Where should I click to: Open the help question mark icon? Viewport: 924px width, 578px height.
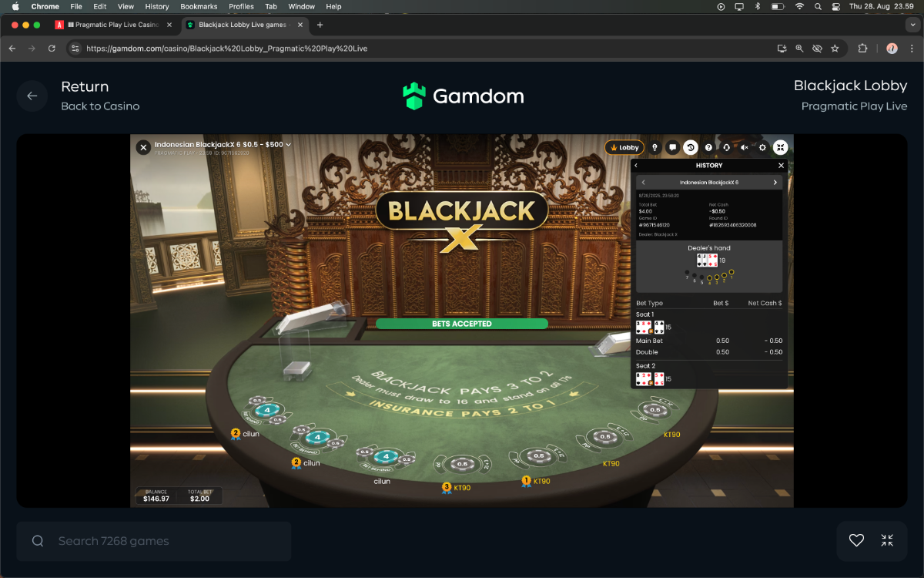(x=708, y=147)
